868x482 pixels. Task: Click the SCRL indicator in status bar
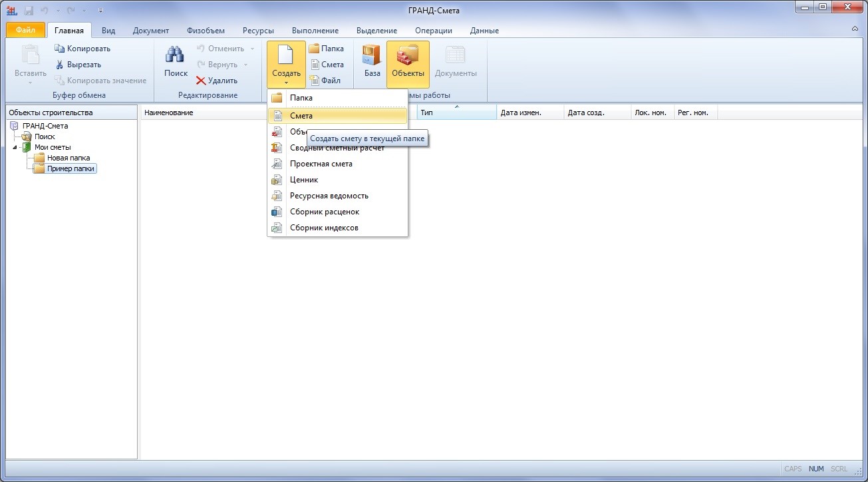point(839,469)
